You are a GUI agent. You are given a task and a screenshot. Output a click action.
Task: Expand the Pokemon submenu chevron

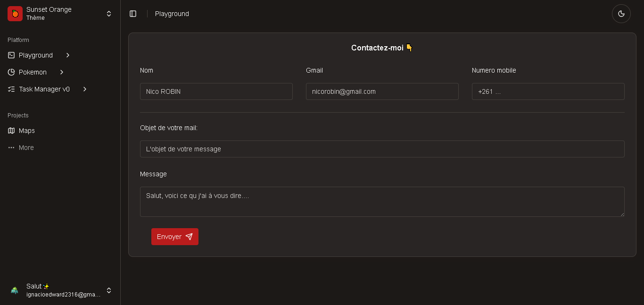[62, 72]
